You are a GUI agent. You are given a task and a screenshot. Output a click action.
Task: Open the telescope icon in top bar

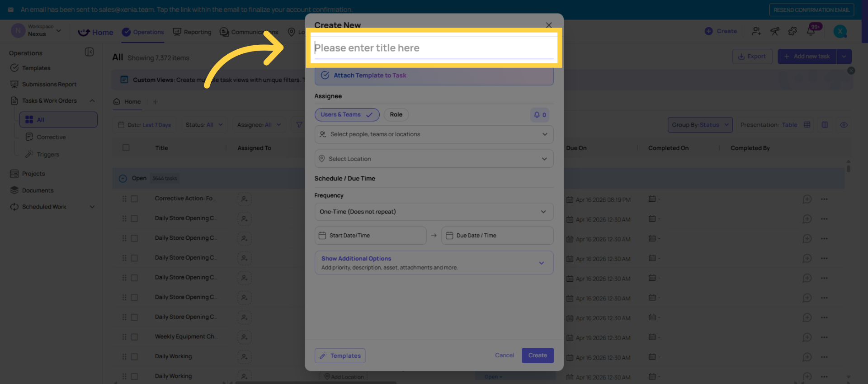tap(775, 31)
